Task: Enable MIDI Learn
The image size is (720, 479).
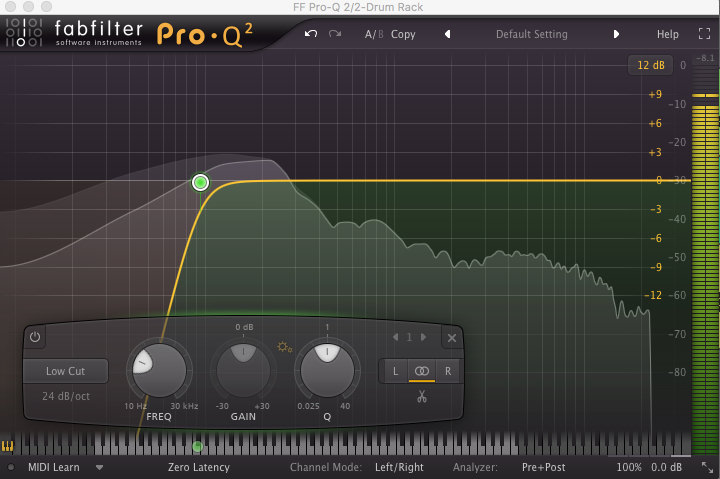Action: (54, 467)
